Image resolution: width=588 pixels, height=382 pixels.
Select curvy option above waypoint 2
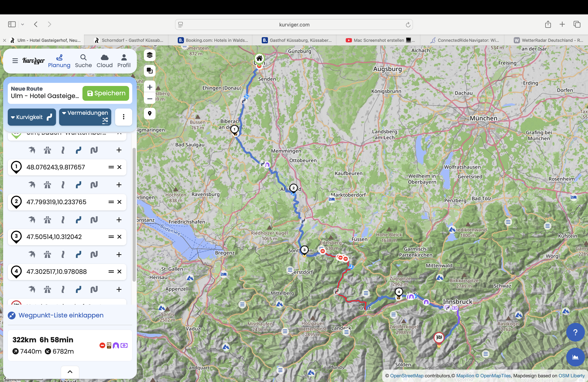(x=78, y=185)
